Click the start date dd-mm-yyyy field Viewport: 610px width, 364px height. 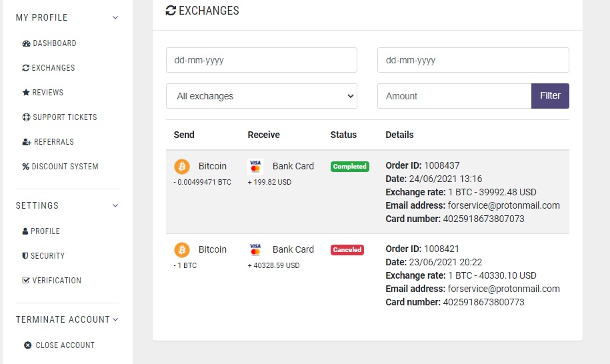[261, 60]
